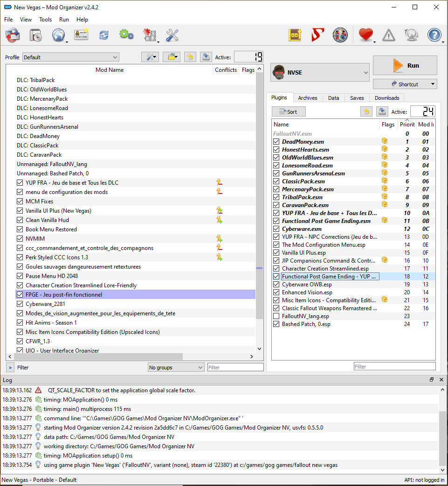The width and height of the screenshot is (448, 486).
Task: Click conflict icon for Vanilla UI Plus mod
Action: [219, 210]
